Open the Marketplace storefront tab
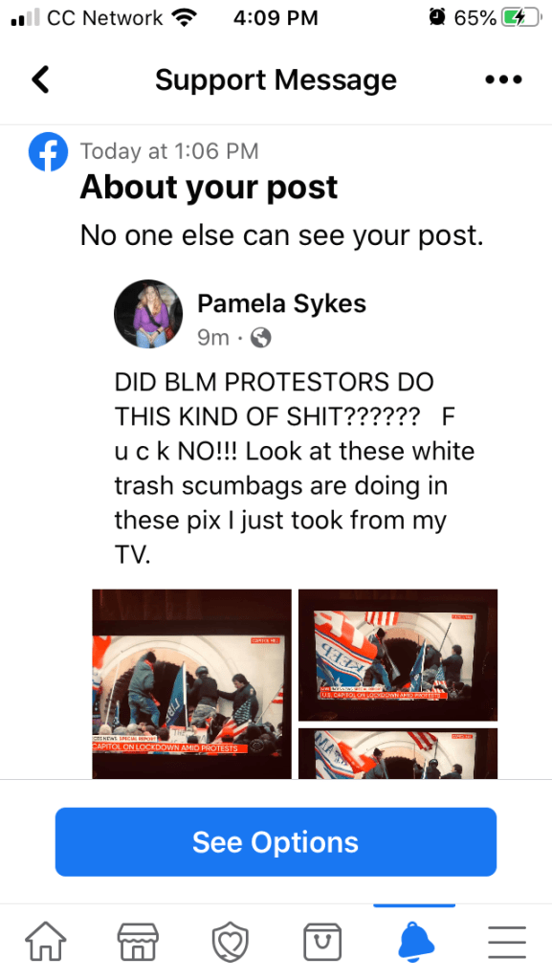This screenshot has width=552, height=980. click(x=138, y=942)
